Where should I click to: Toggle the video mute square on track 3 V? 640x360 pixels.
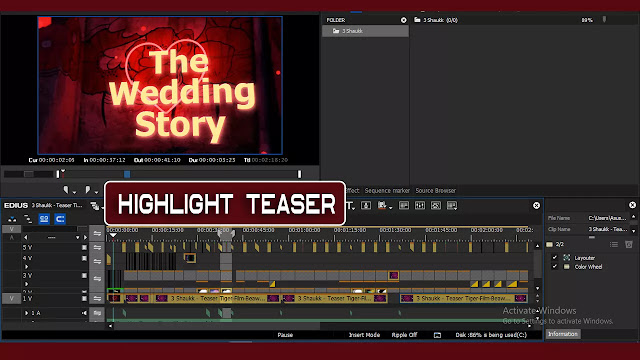click(x=84, y=276)
